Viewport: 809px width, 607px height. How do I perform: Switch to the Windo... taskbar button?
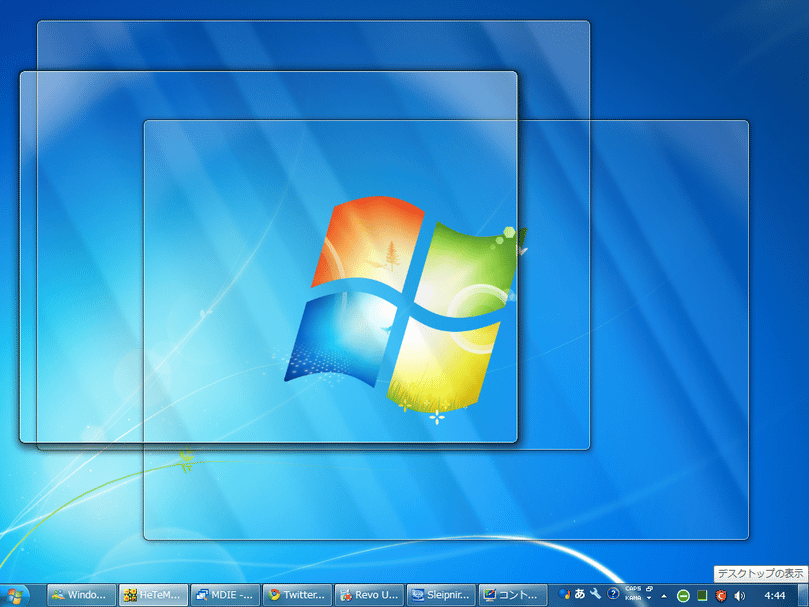click(x=81, y=595)
